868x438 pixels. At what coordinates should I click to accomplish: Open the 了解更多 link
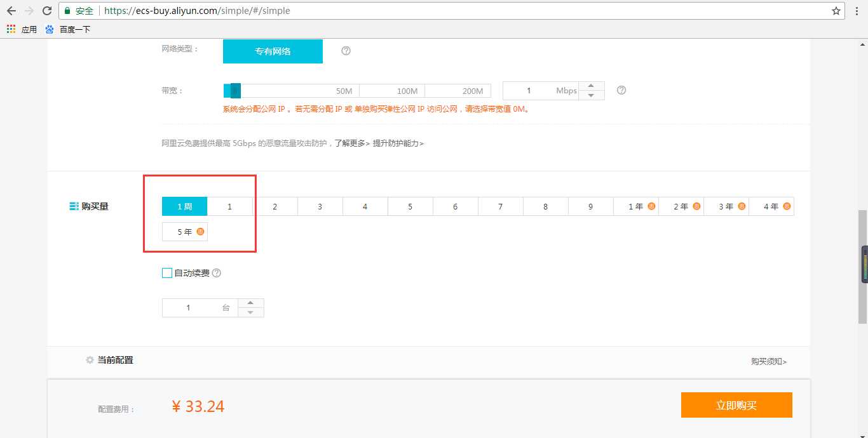[x=352, y=143]
